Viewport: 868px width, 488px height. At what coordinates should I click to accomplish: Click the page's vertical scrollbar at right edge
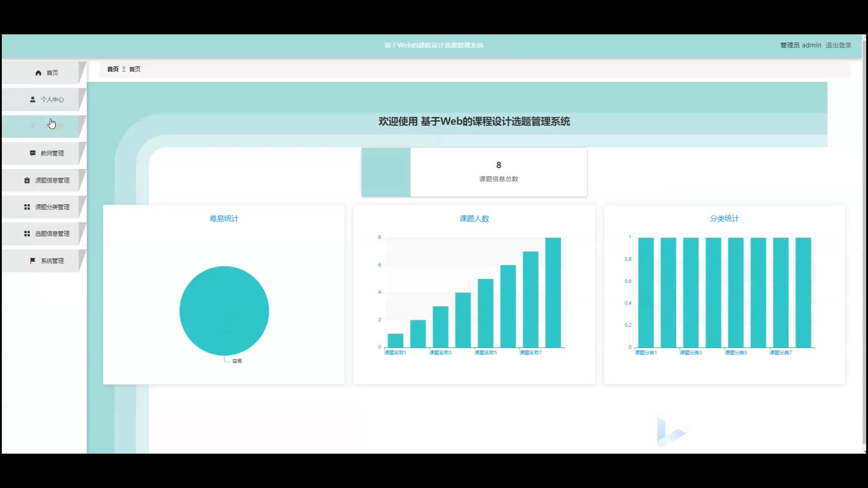click(x=864, y=244)
